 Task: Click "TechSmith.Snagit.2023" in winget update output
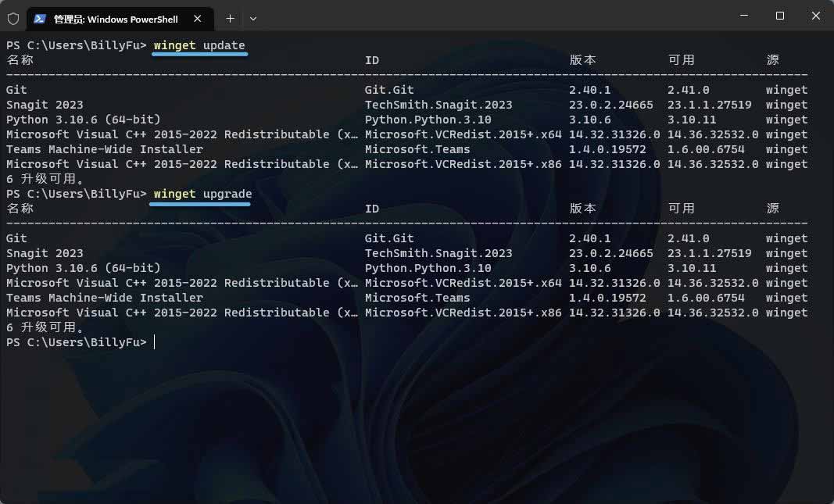tap(438, 105)
